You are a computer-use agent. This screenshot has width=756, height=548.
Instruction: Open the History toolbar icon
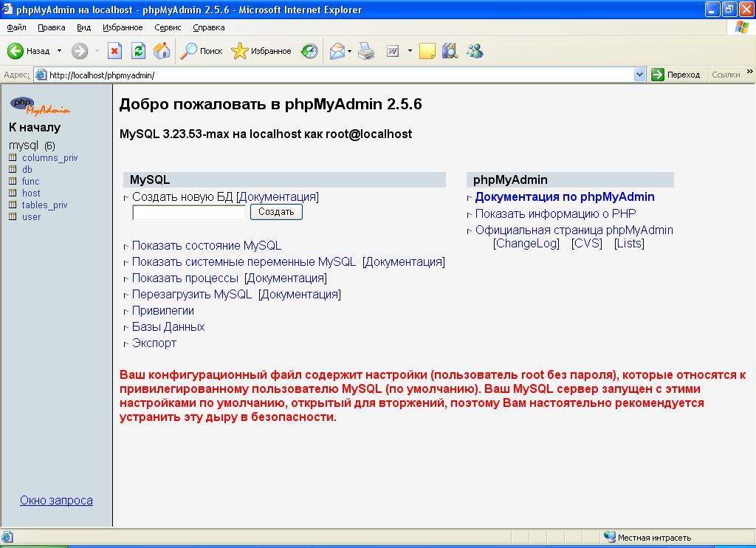[309, 51]
